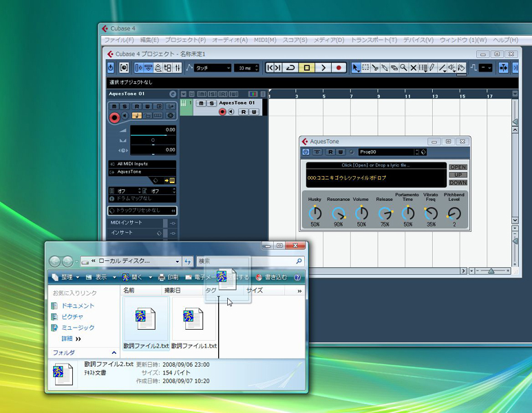Image resolution: width=532 pixels, height=413 pixels.
Task: Open the 編集(E) menu
Action: click(x=149, y=40)
